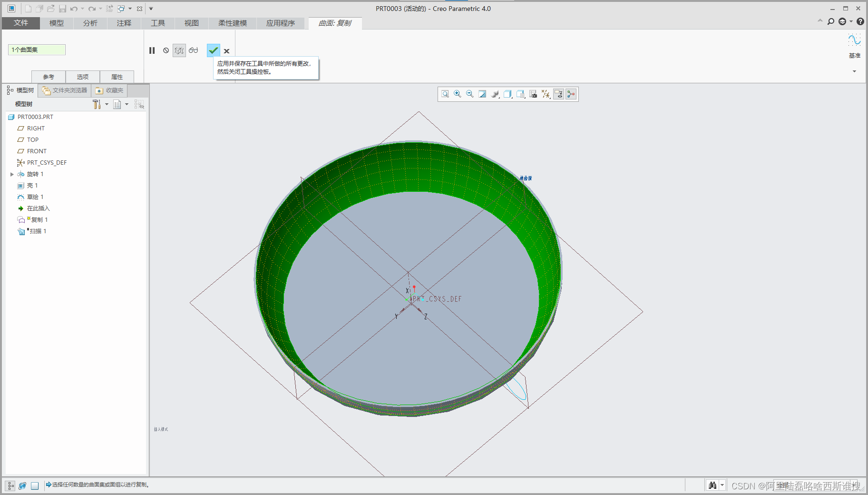Toggle the unattached geometry preview button
868x495 pixels.
(x=179, y=50)
